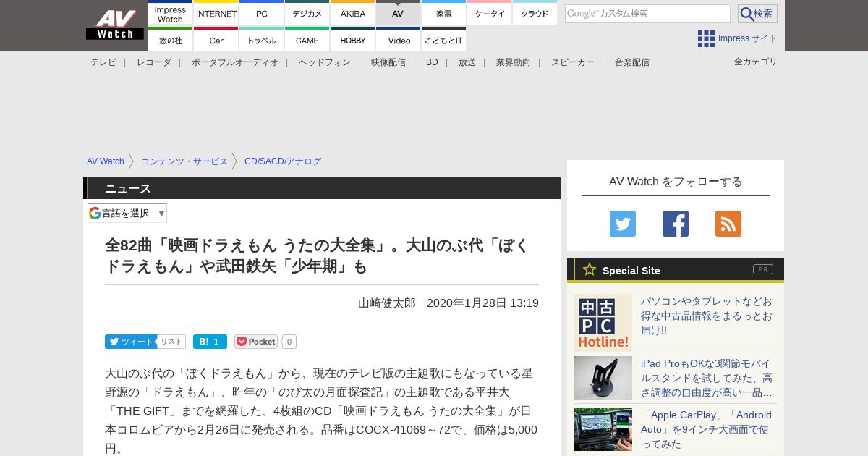Go to the ポータブルオーディオ category

(x=235, y=62)
